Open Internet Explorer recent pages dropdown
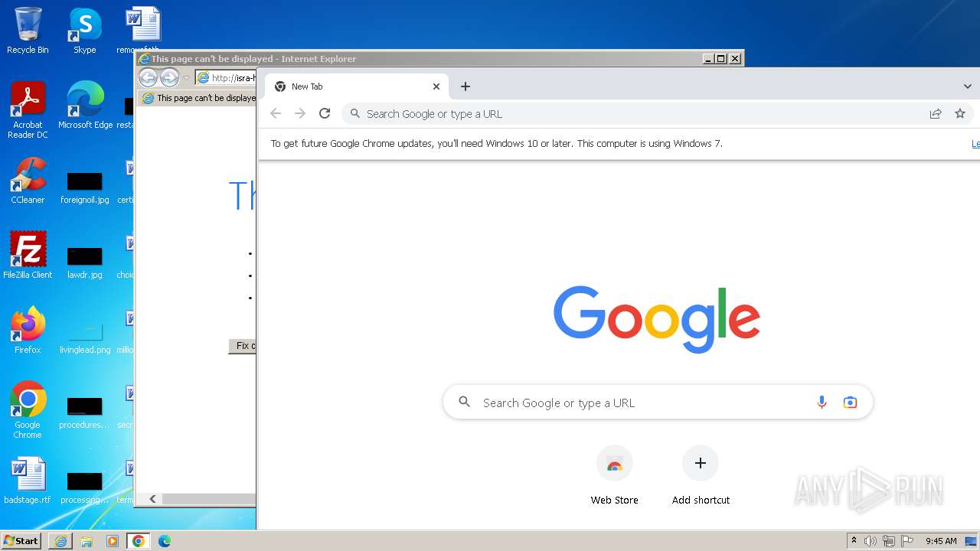Screen dimensions: 980x551 coord(186,78)
